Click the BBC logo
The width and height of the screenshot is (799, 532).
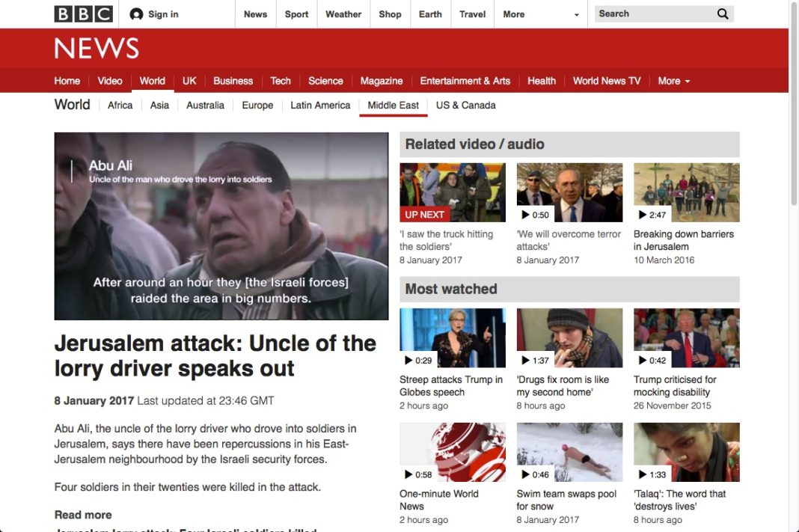(84, 13)
